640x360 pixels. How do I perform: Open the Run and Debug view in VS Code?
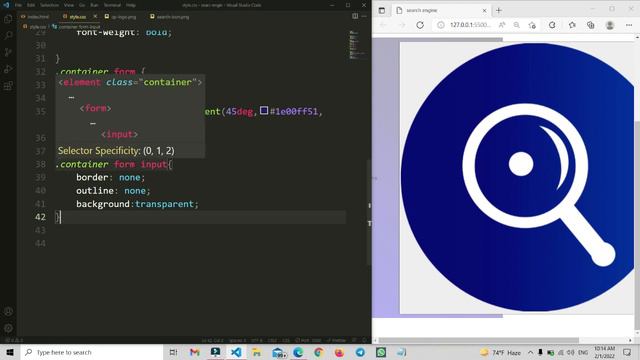click(x=8, y=69)
